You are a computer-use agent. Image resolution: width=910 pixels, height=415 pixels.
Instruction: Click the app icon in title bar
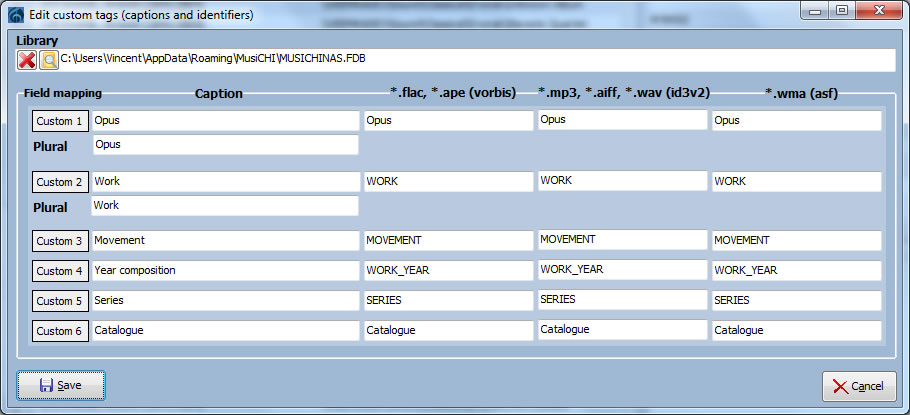click(x=15, y=15)
